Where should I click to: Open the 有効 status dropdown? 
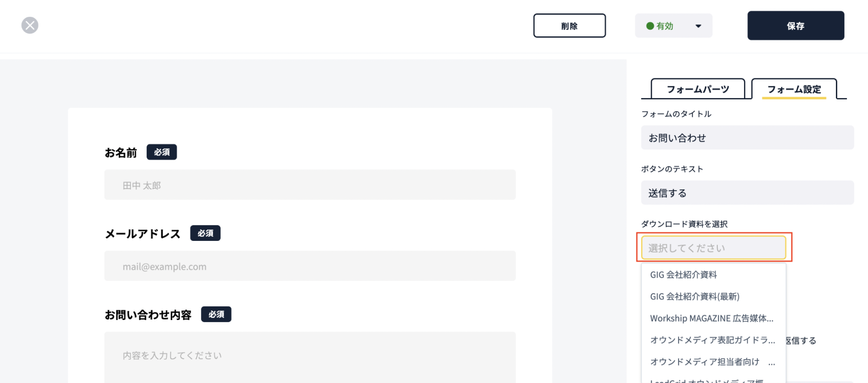(x=673, y=26)
